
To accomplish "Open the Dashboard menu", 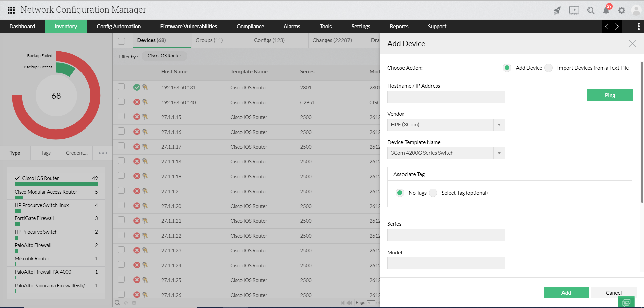I will click(x=22, y=27).
